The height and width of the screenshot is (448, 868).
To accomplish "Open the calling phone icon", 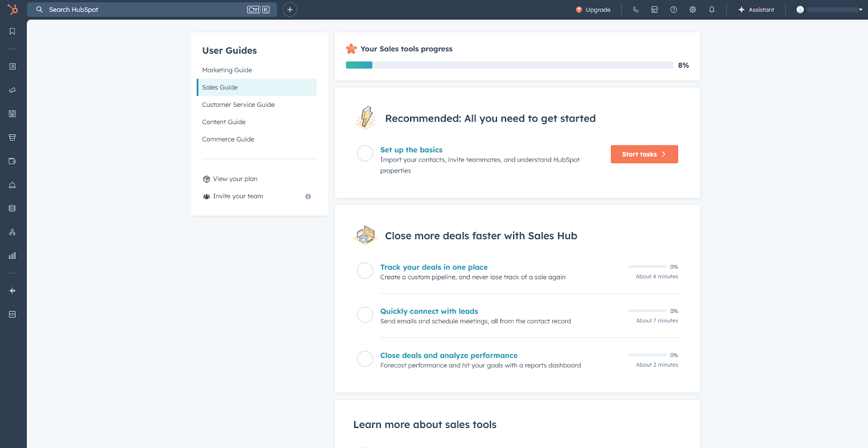I will (x=636, y=10).
